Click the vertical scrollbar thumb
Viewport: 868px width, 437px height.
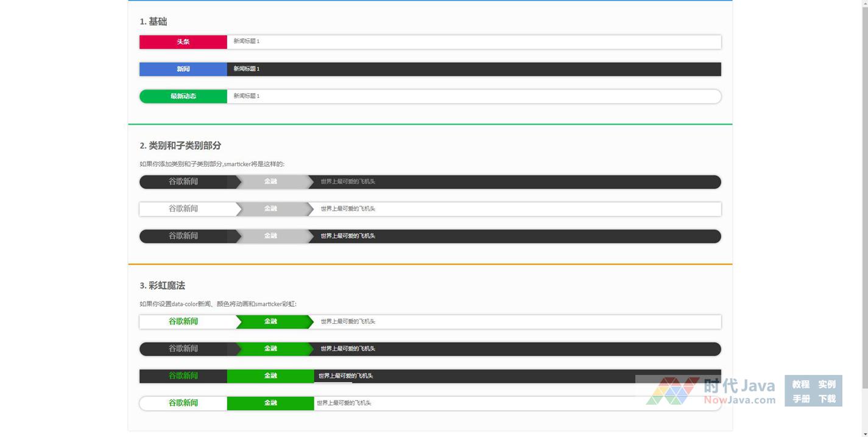pos(863,195)
